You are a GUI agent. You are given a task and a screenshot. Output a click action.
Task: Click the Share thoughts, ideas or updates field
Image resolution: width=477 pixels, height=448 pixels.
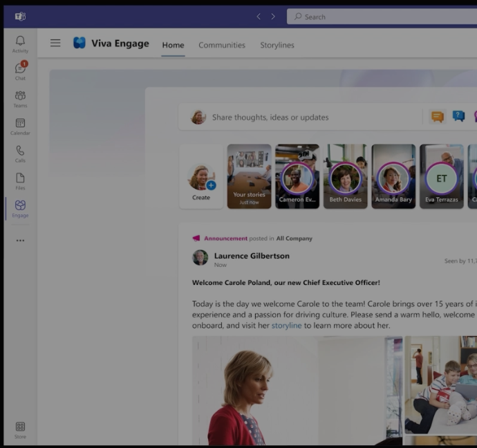(x=270, y=117)
